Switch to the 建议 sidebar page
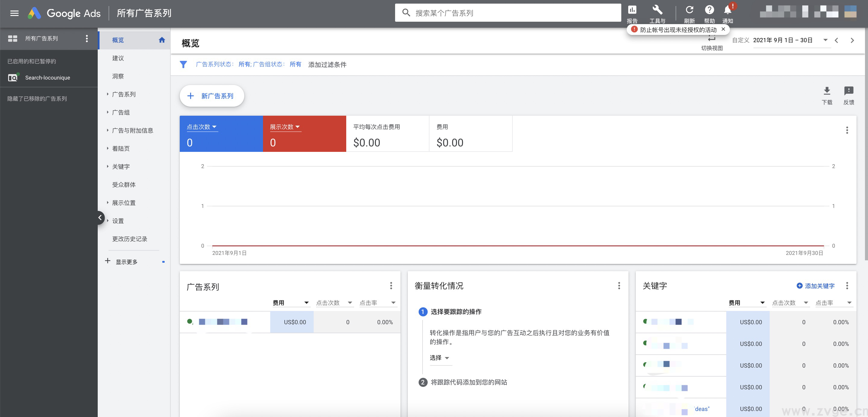Image resolution: width=868 pixels, height=417 pixels. click(x=118, y=58)
